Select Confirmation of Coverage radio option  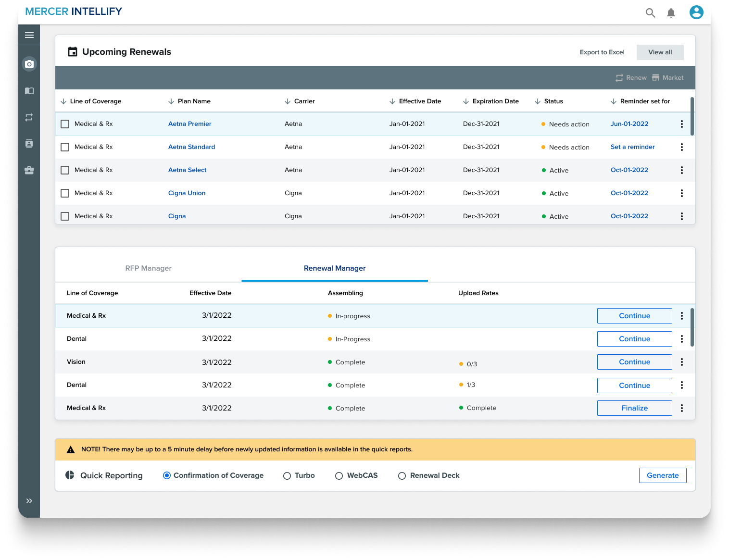point(167,475)
